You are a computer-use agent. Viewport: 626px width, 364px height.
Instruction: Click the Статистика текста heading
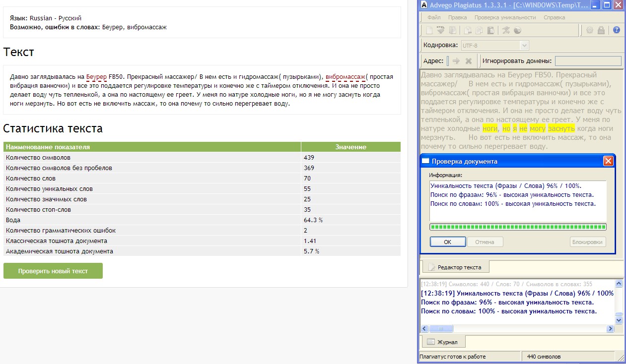53,128
